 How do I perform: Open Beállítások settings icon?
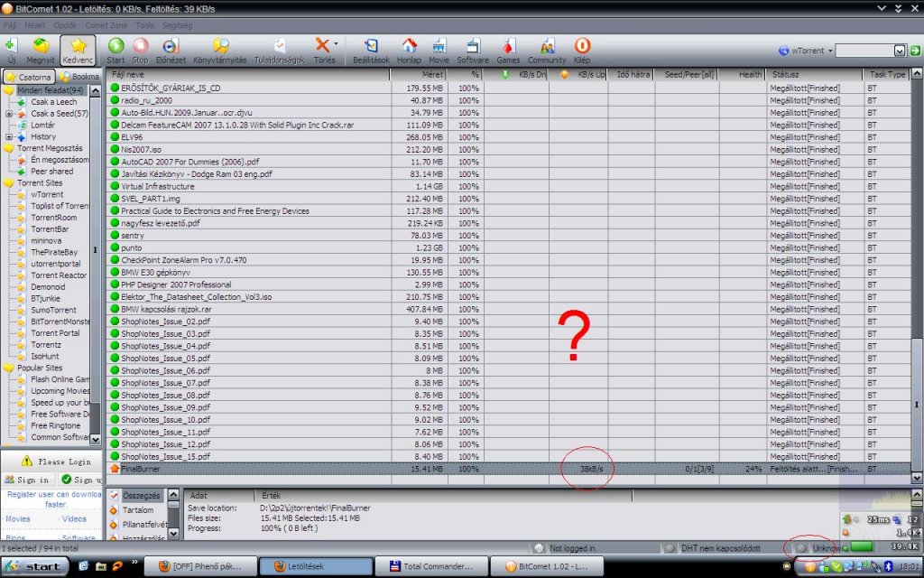371,45
